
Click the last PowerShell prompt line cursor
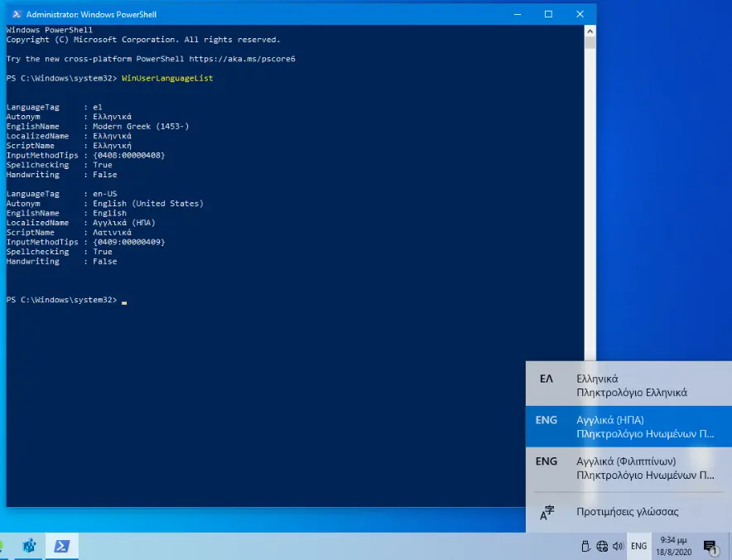pyautogui.click(x=124, y=302)
